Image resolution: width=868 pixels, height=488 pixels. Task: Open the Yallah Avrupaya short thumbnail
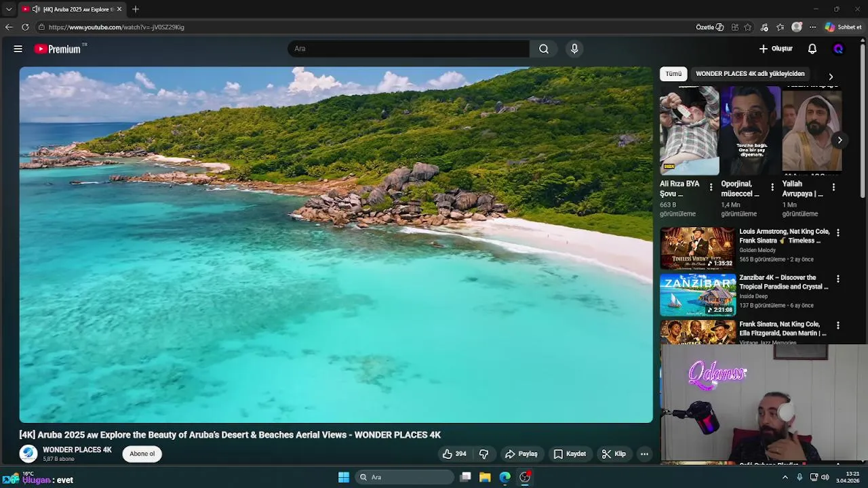click(812, 131)
